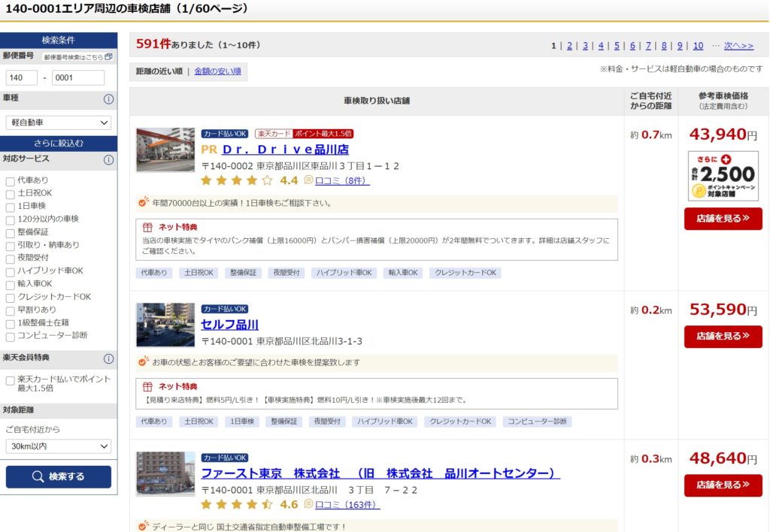Viewport: 770px width, 532px height.
Task: Tick the ハイブリッド車OK checkbox
Action: pos(10,272)
